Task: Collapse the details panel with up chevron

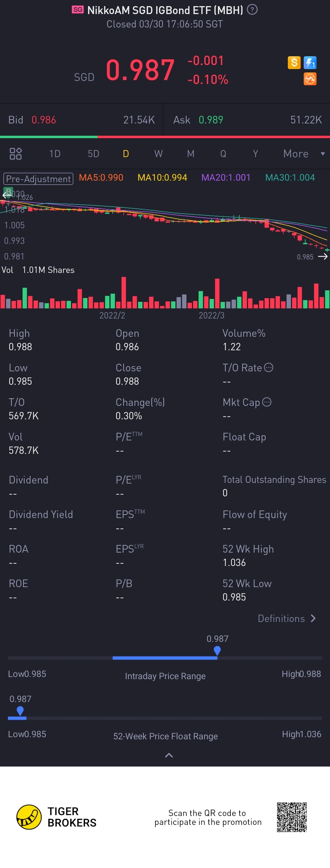Action: (x=169, y=756)
